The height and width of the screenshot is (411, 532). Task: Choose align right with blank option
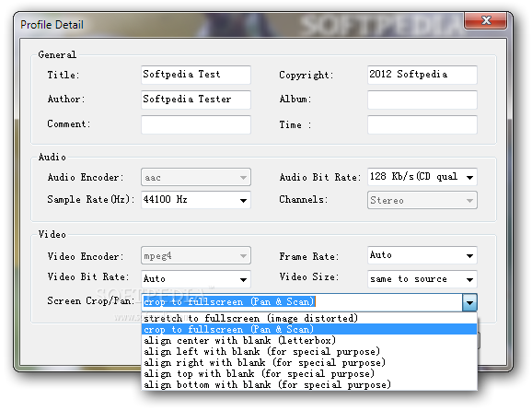point(309,362)
